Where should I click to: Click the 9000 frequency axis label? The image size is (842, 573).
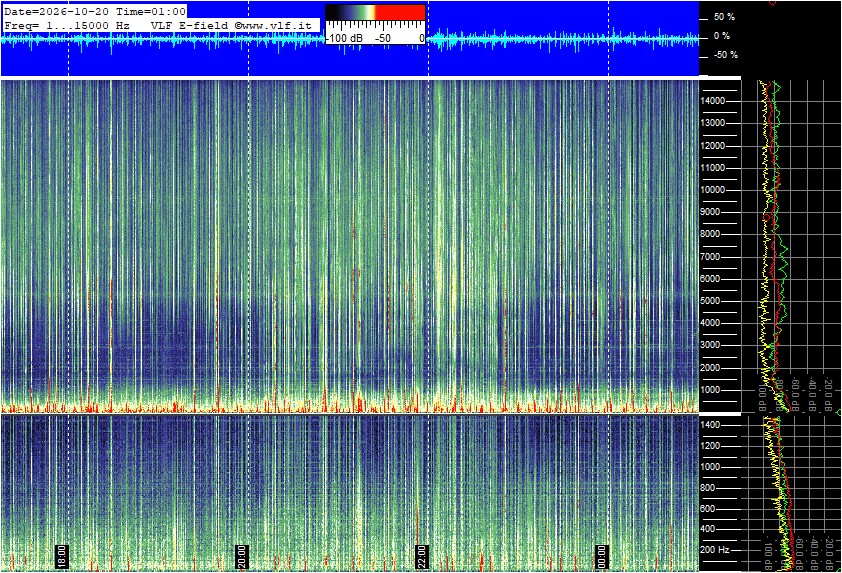[x=710, y=212]
